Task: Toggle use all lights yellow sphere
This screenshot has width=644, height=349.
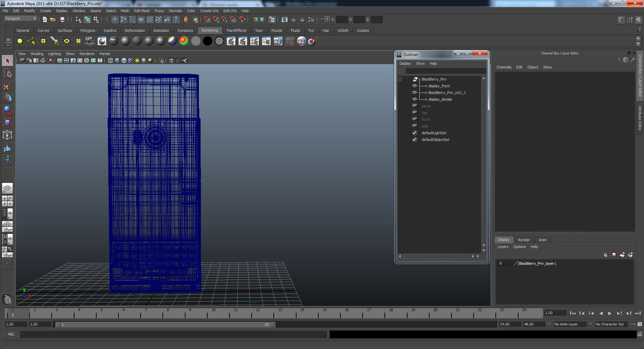Action: point(137,60)
